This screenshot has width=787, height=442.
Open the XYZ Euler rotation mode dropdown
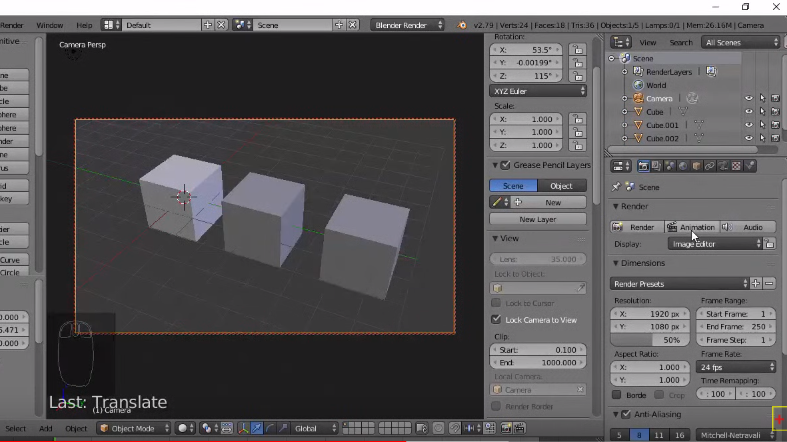[x=538, y=91]
